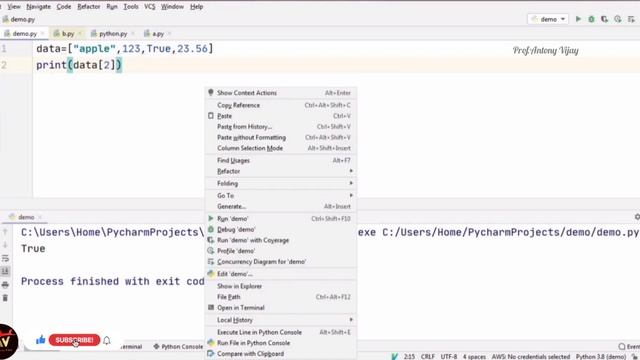Select the demo tab in Run panel
The width and height of the screenshot is (640, 360).
click(x=26, y=217)
